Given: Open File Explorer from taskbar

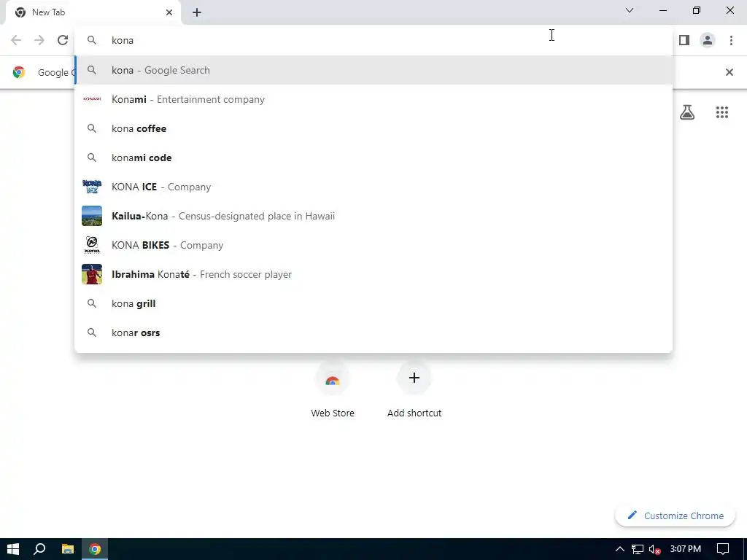Looking at the screenshot, I should (68, 549).
